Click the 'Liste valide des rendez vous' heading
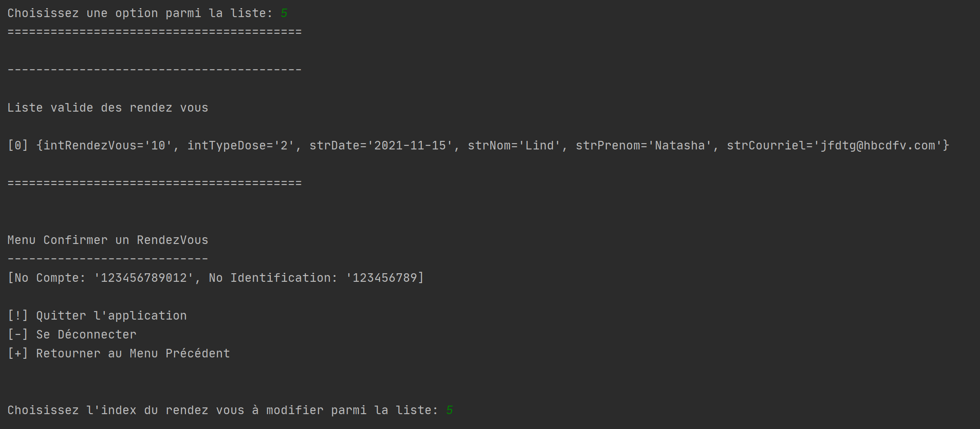 coord(108,108)
